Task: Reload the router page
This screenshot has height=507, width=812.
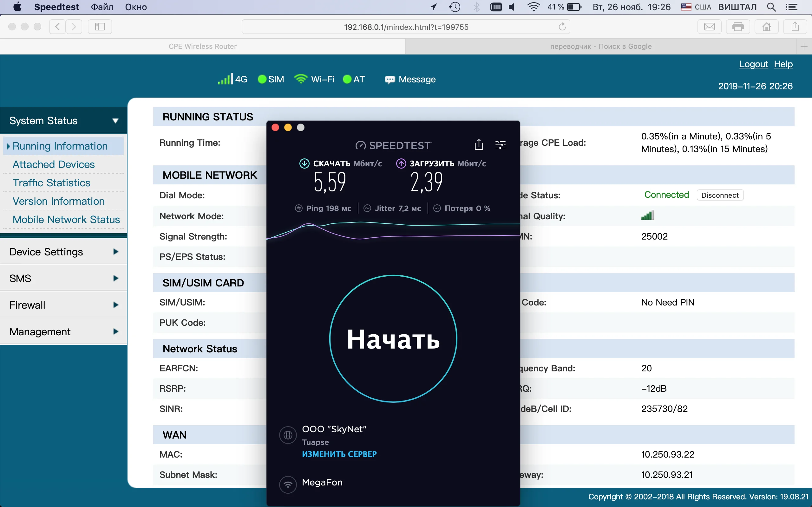Action: [x=562, y=27]
